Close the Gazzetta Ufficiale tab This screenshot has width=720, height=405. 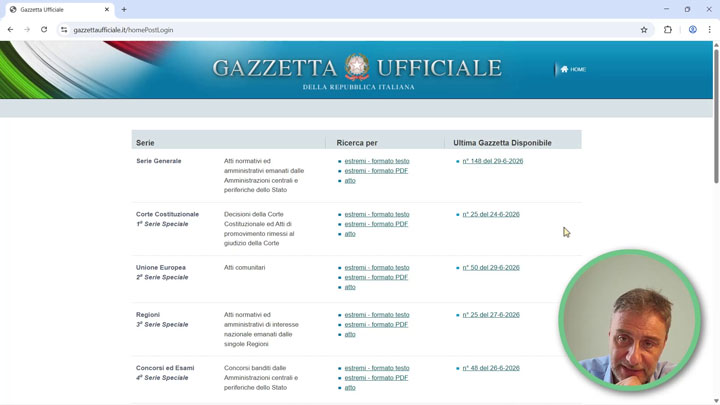[107, 9]
